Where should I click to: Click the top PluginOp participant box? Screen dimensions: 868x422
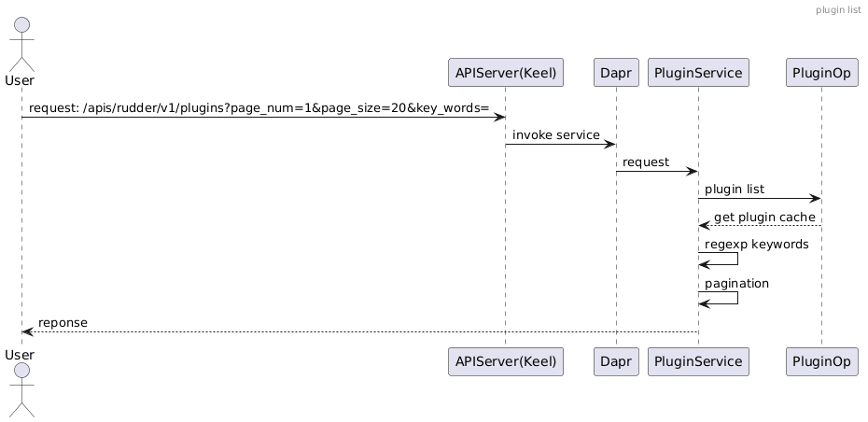pyautogui.click(x=821, y=72)
